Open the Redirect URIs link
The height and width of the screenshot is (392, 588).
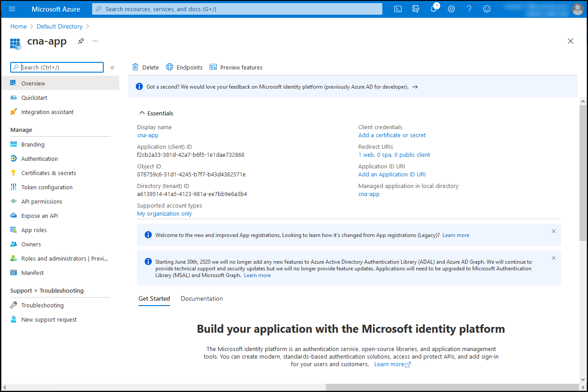394,155
